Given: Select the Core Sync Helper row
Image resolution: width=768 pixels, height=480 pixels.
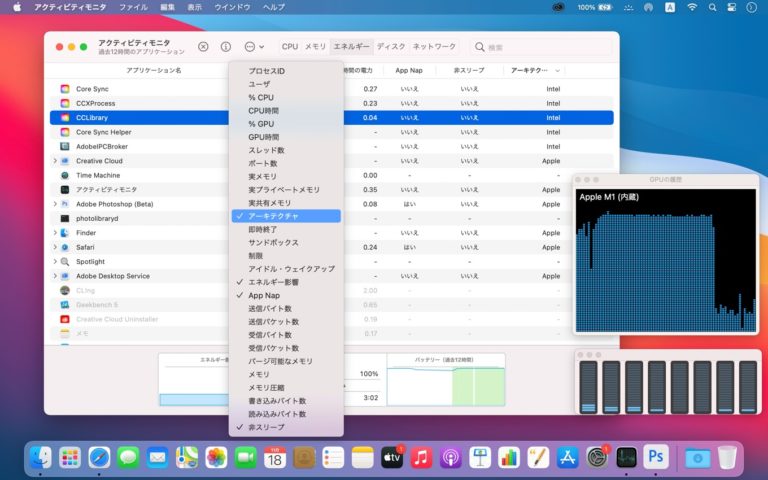Looking at the screenshot, I should pos(332,132).
